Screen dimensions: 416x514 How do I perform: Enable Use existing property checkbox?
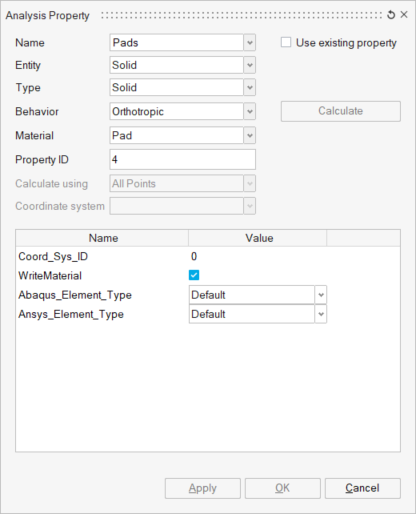286,43
